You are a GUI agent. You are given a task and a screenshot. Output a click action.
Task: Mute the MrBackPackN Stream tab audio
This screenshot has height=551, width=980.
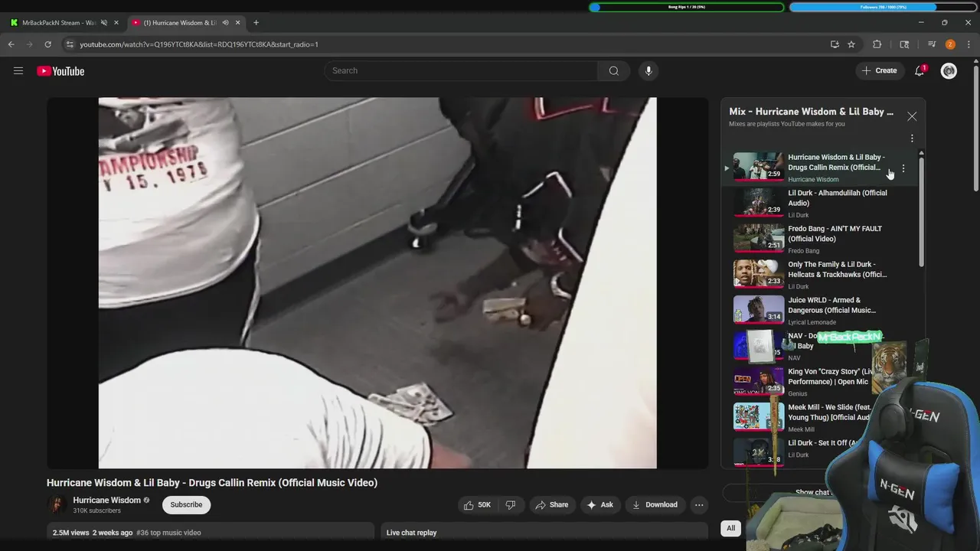pos(104,23)
